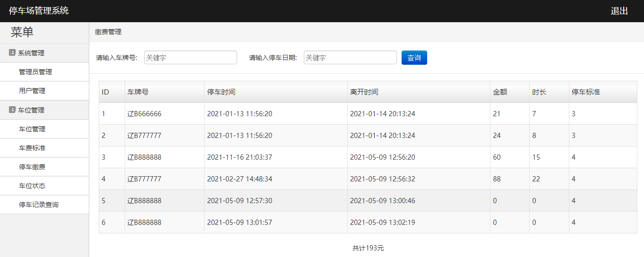
Task: Click parking time 2021-05-09 13:01:57
Action: (x=240, y=223)
